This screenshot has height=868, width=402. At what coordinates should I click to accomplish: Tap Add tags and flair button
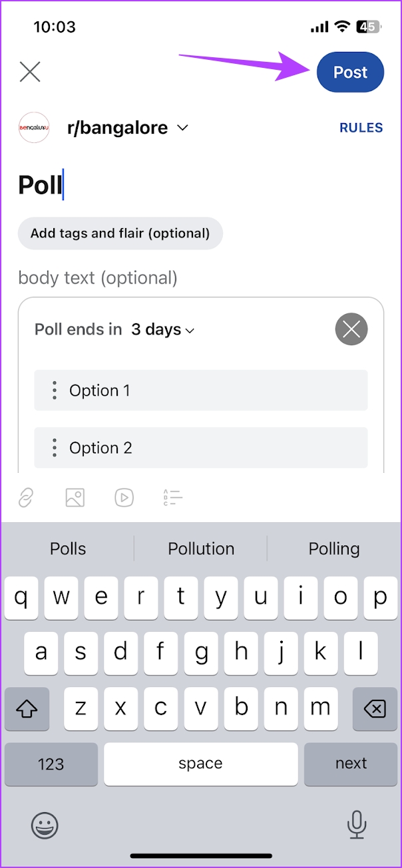coord(120,233)
